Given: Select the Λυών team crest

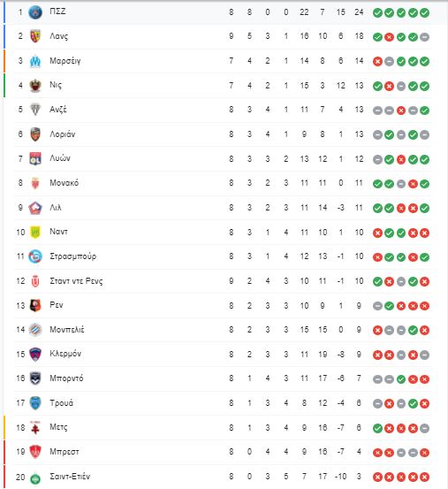Looking at the screenshot, I should click(35, 159).
